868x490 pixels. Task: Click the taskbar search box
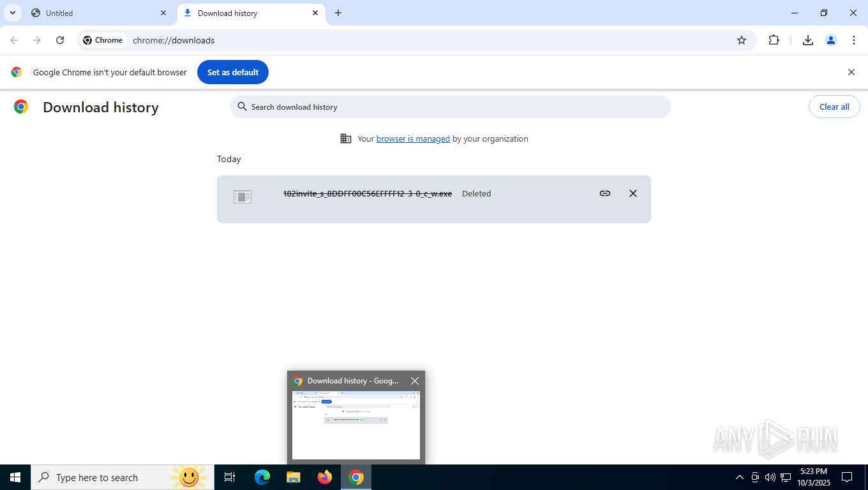(123, 477)
